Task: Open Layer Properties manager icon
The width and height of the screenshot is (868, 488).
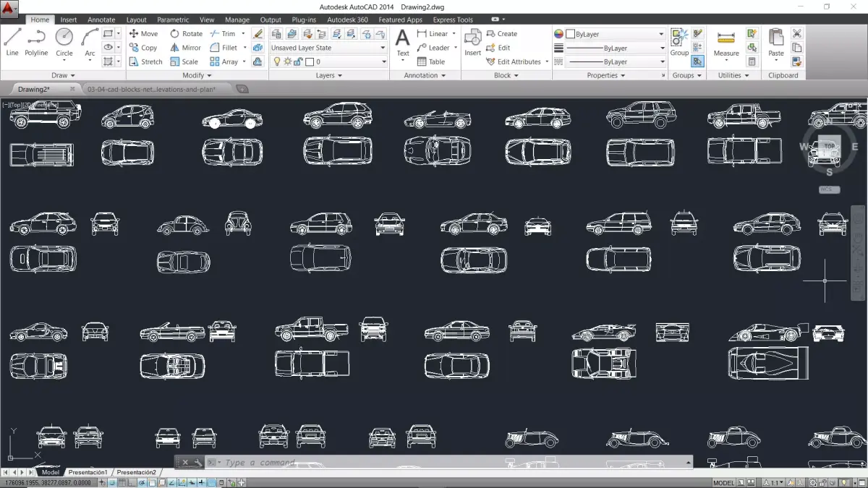Action: [276, 34]
